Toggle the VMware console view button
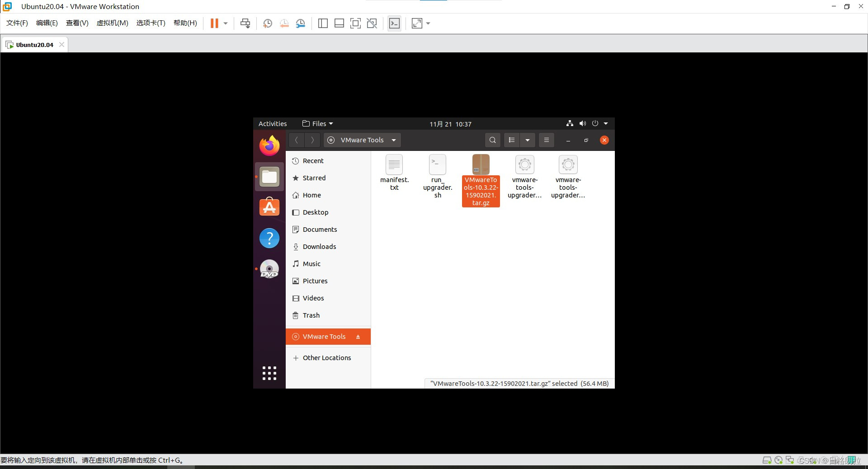 394,23
